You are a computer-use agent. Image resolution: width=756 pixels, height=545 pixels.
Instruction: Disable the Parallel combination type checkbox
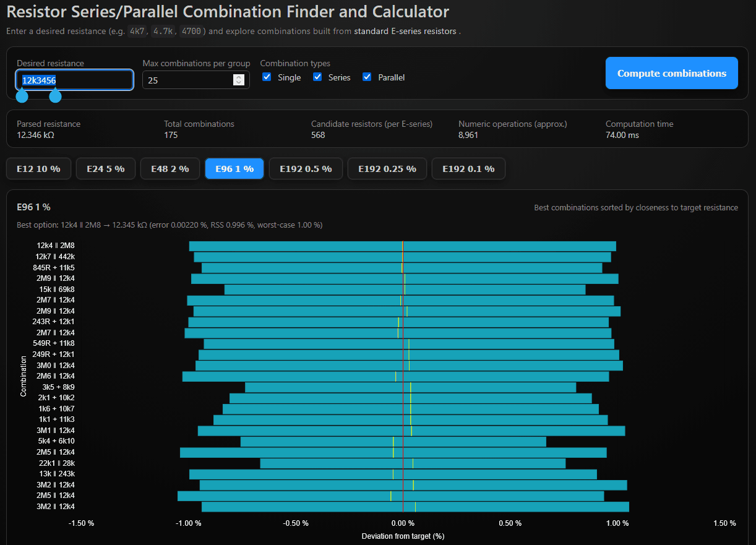pos(367,77)
